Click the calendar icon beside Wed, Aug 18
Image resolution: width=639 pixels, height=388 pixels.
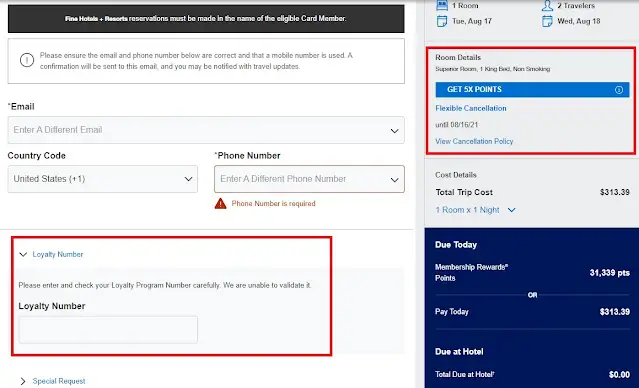[547, 21]
